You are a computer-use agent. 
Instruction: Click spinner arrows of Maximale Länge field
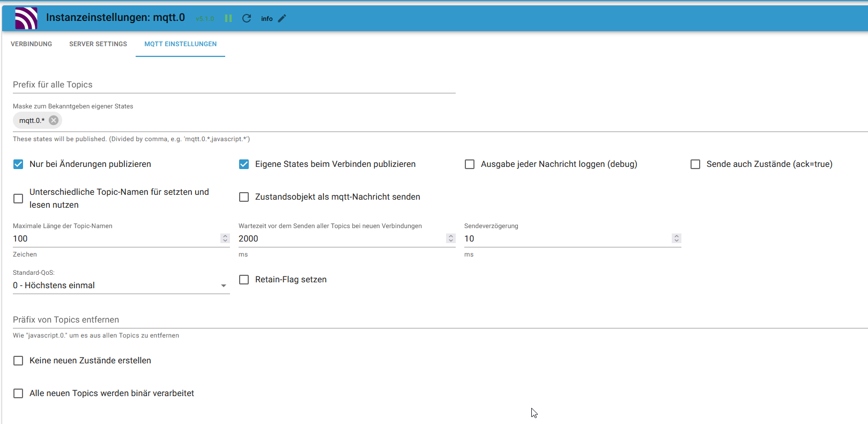(225, 238)
